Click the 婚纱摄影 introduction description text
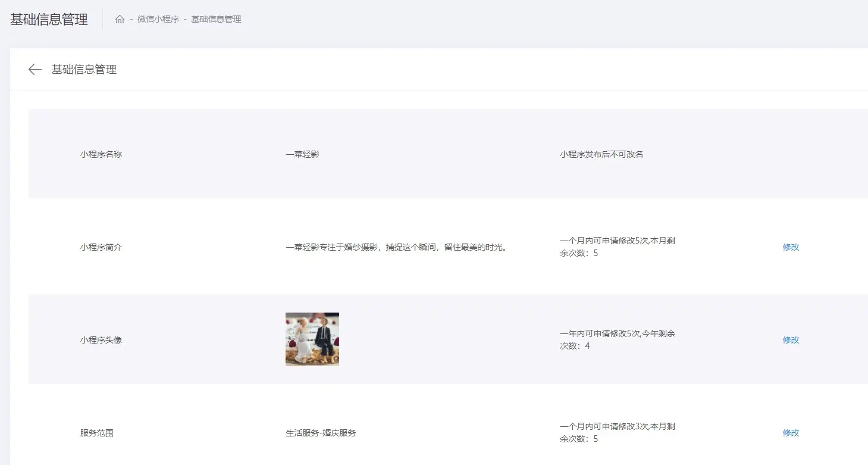Viewport: 868px width, 465px height. click(x=397, y=247)
